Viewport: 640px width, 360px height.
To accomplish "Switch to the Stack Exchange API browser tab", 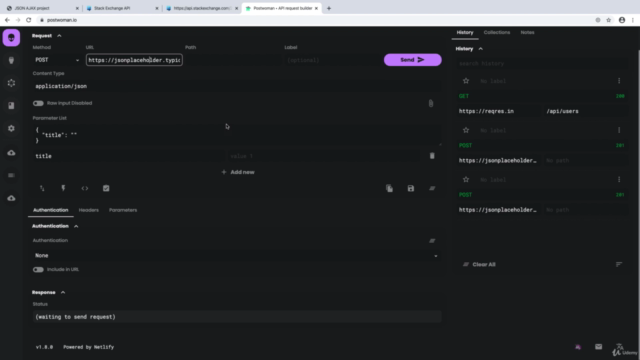I will [122, 8].
